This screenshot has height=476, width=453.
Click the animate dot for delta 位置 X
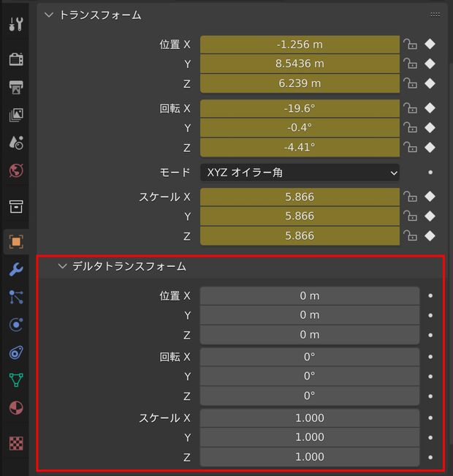tap(430, 295)
